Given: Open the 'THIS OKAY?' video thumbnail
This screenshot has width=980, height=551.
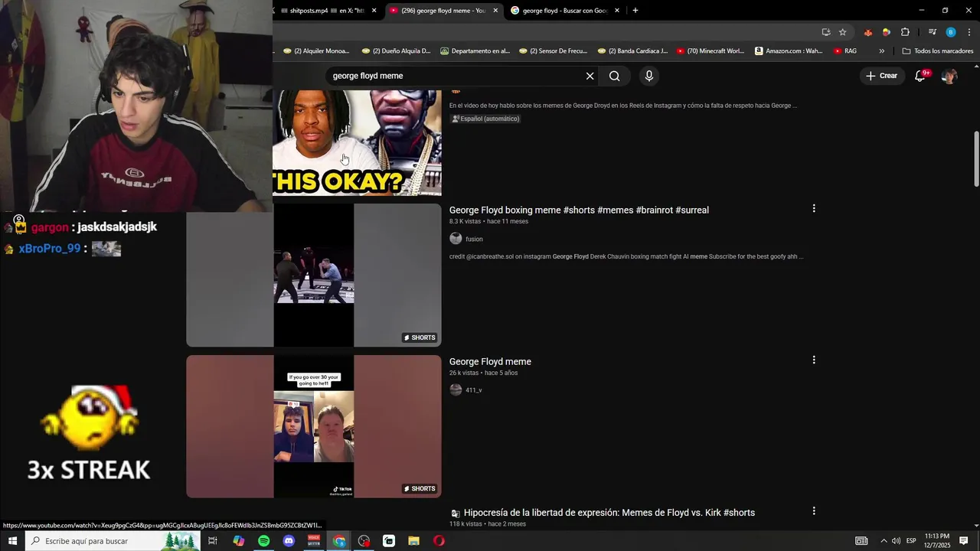Looking at the screenshot, I should (x=357, y=143).
